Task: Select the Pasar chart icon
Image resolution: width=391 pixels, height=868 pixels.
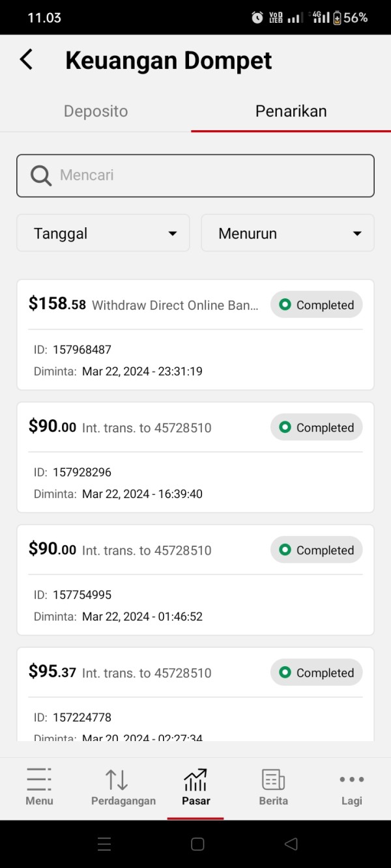Action: (x=195, y=779)
